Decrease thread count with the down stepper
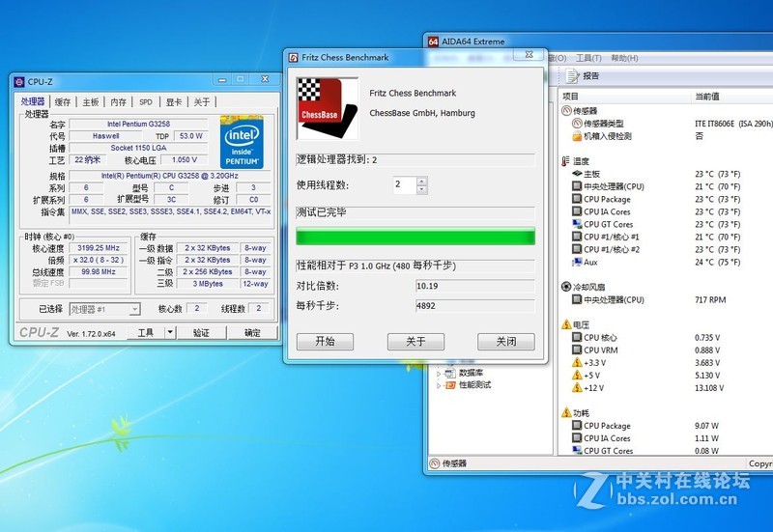773x532 pixels. pyautogui.click(x=421, y=189)
